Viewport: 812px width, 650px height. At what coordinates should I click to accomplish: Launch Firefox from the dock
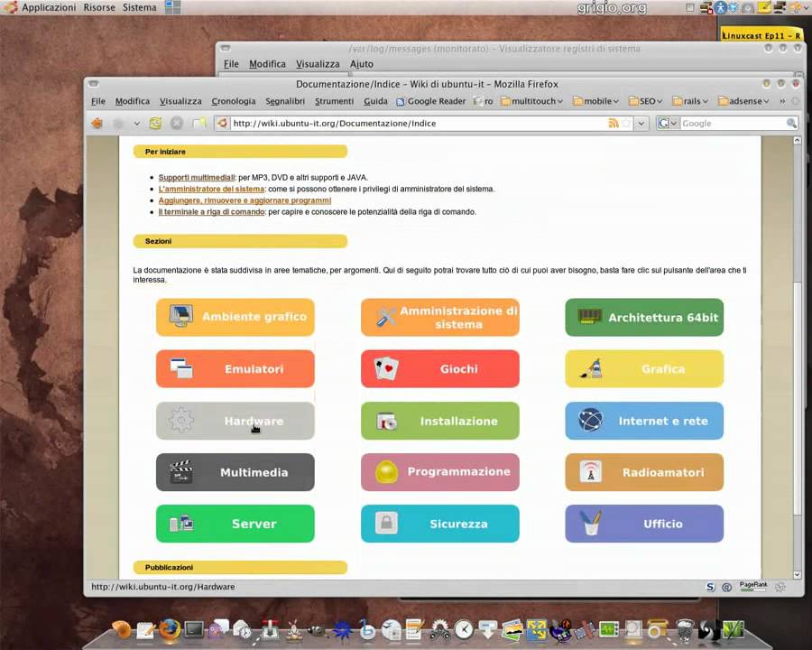coord(170,630)
